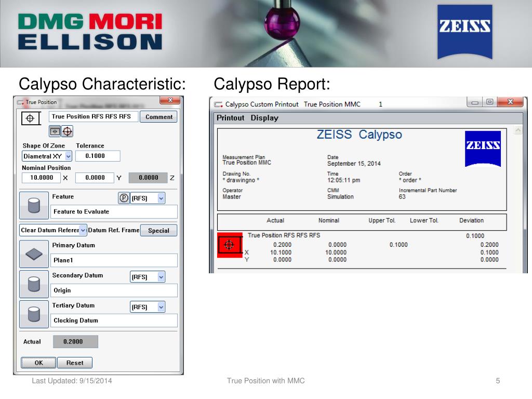Click the drawingno placeholder text
Viewport: 532px width, 399px height.
tap(241, 180)
